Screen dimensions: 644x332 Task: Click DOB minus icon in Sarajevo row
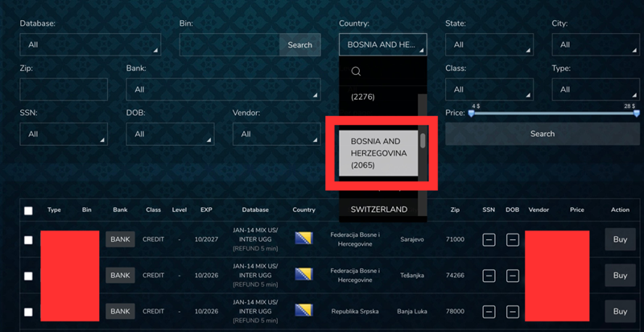(x=512, y=239)
